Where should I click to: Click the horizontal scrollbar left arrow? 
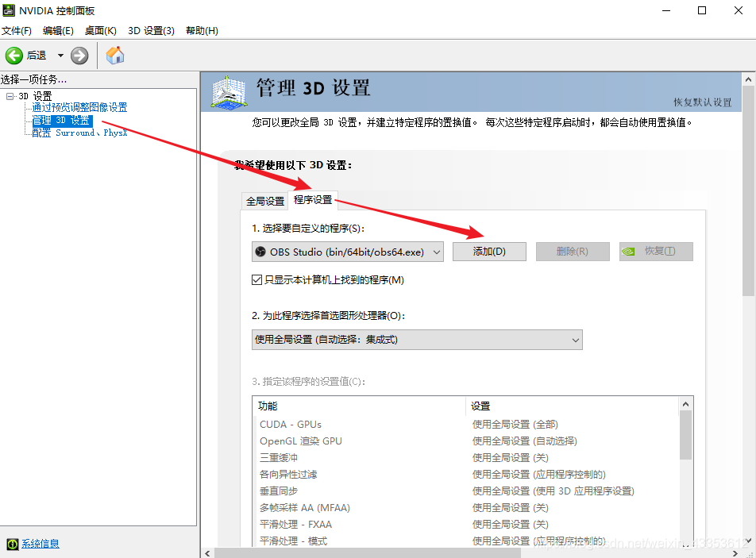tap(207, 553)
